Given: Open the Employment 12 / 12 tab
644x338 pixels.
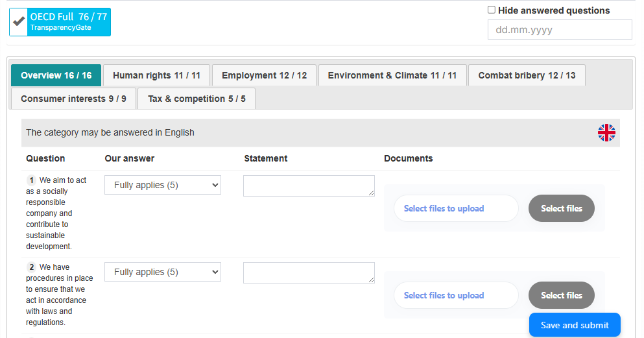Looking at the screenshot, I should 264,75.
